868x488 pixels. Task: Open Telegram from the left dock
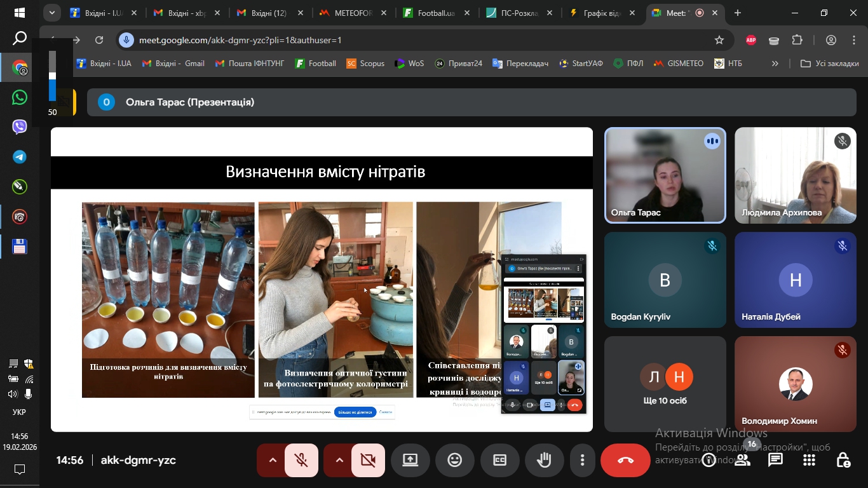19,156
